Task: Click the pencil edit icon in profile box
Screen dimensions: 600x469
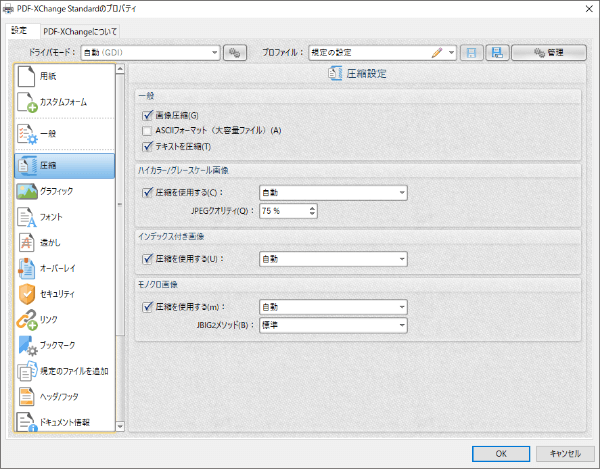Action: click(x=437, y=53)
